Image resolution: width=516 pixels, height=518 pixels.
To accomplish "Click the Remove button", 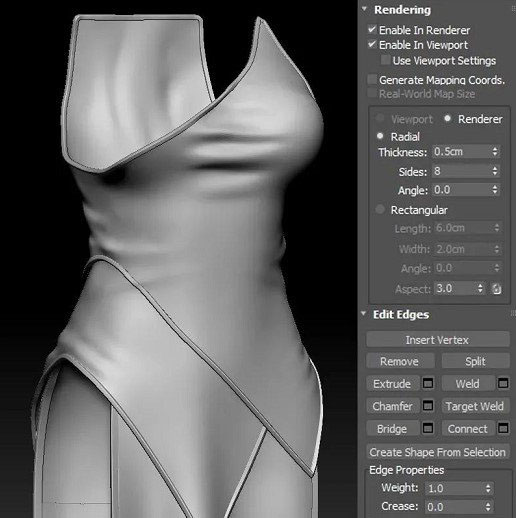I will click(x=399, y=362).
